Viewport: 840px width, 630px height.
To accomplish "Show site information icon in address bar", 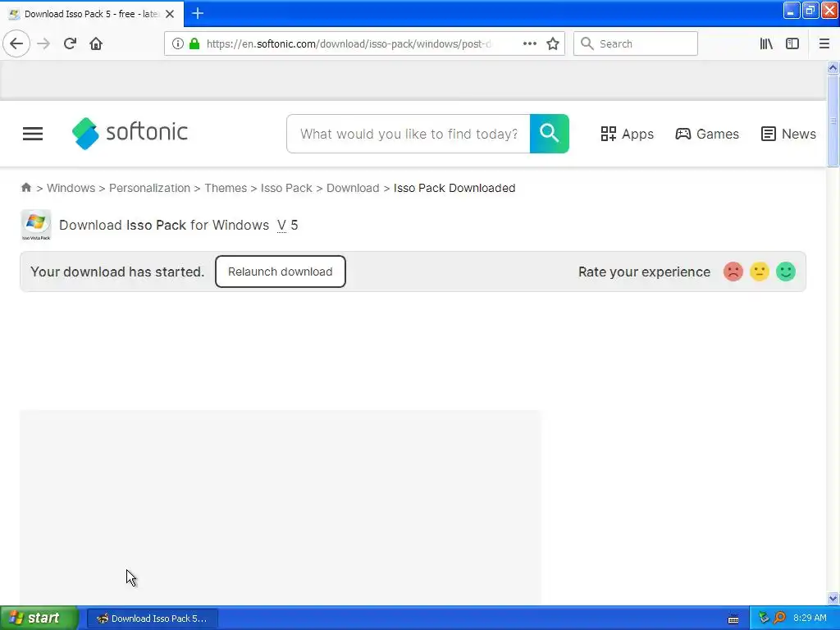I will point(178,44).
